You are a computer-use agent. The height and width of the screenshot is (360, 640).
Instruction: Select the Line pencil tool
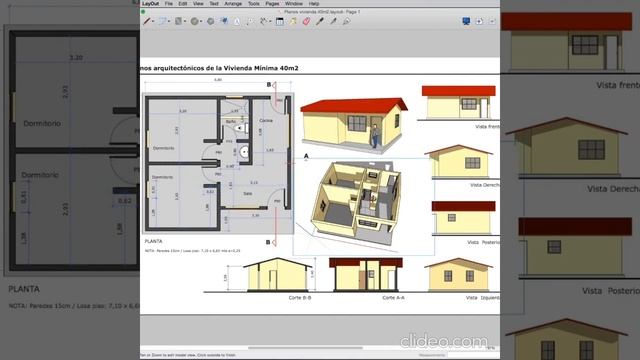coord(147,21)
